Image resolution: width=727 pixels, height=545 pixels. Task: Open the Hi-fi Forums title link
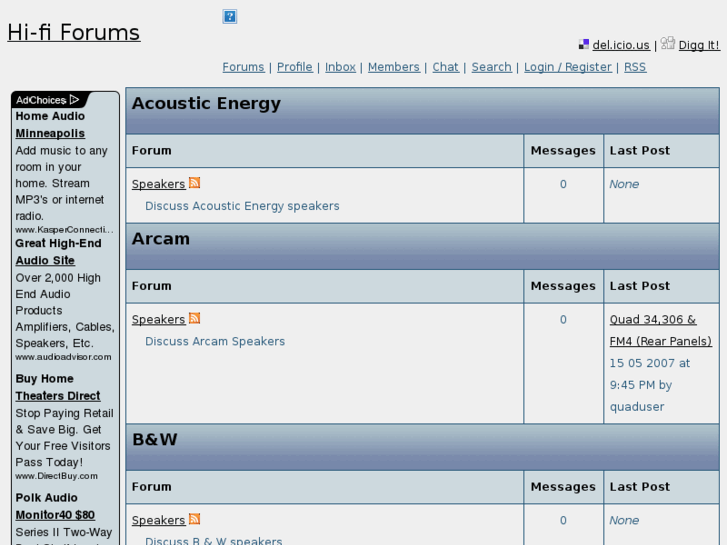pos(74,32)
